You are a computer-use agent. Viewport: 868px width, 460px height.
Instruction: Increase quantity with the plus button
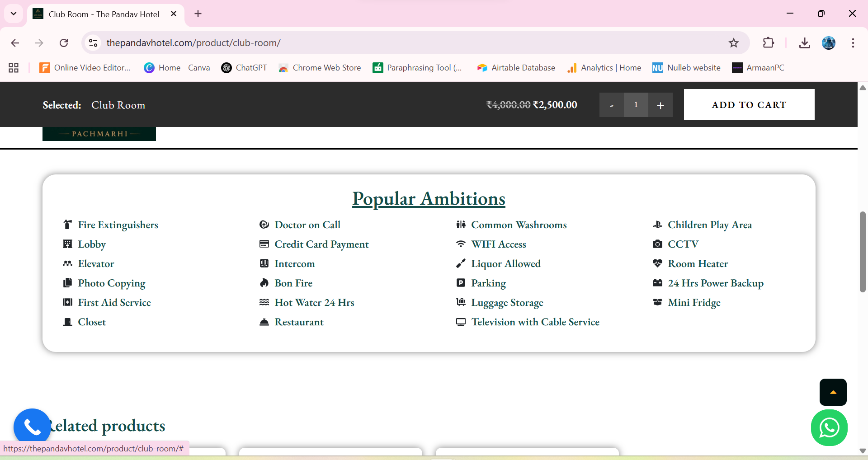(x=660, y=105)
